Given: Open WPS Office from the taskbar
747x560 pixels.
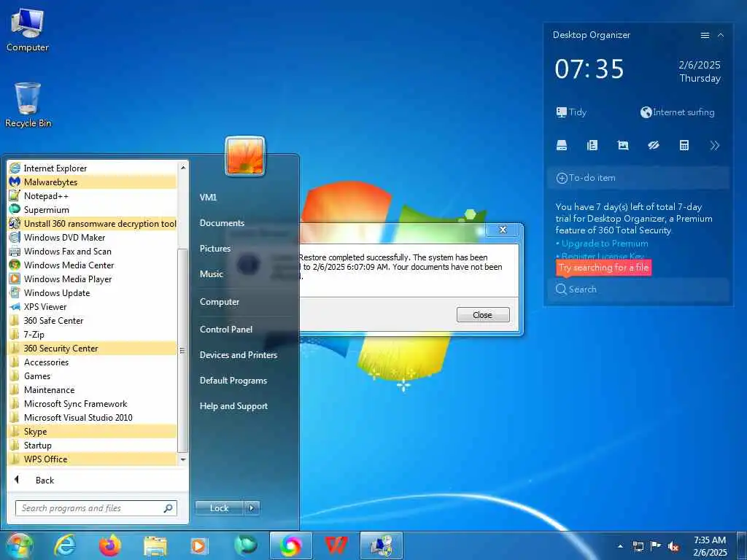Looking at the screenshot, I should (x=336, y=545).
